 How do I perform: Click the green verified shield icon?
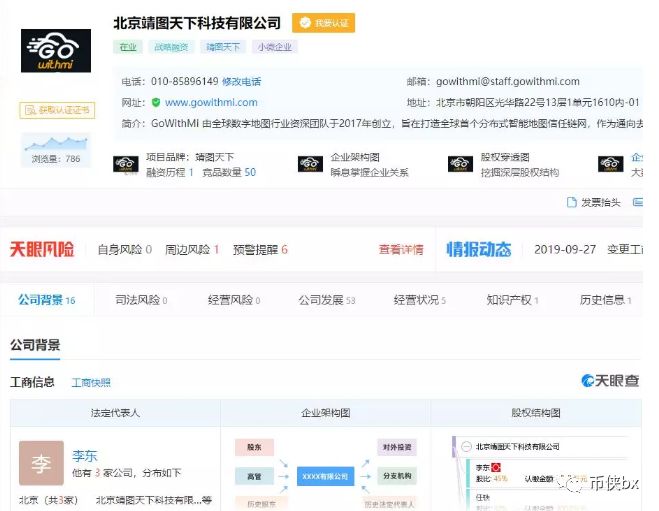(x=156, y=102)
